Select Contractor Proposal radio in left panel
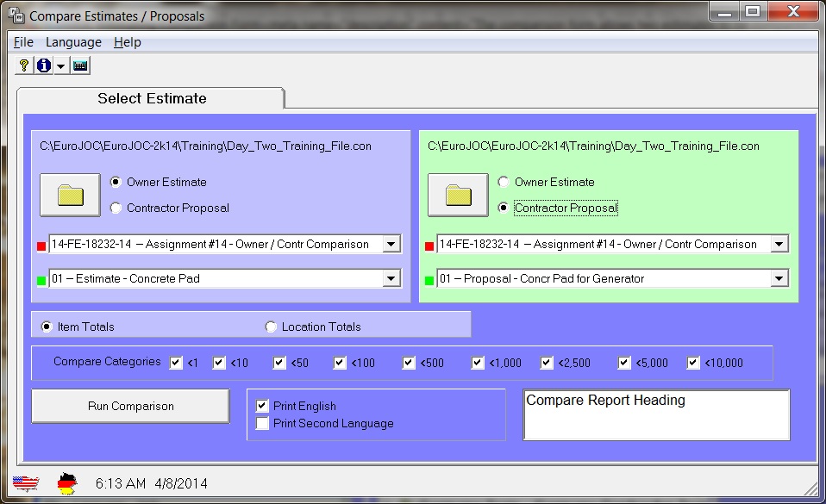 pyautogui.click(x=116, y=208)
